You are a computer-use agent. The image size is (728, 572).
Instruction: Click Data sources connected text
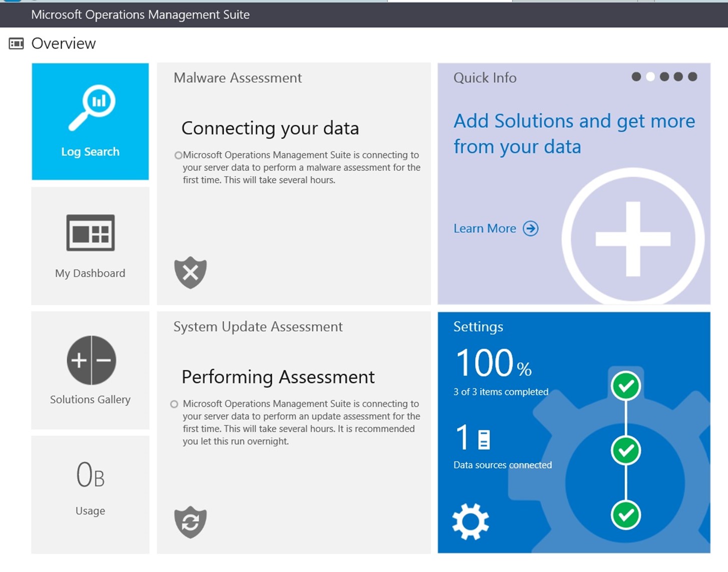click(503, 465)
